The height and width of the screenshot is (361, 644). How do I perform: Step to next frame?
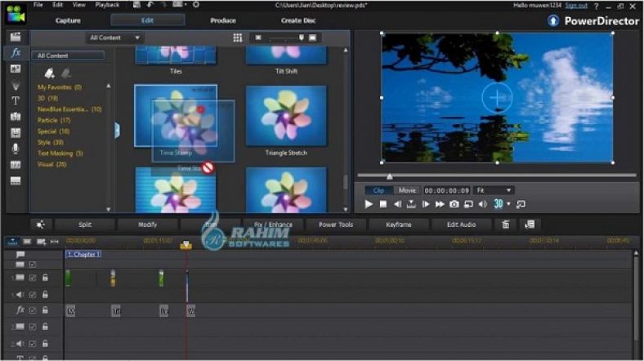[x=426, y=204]
